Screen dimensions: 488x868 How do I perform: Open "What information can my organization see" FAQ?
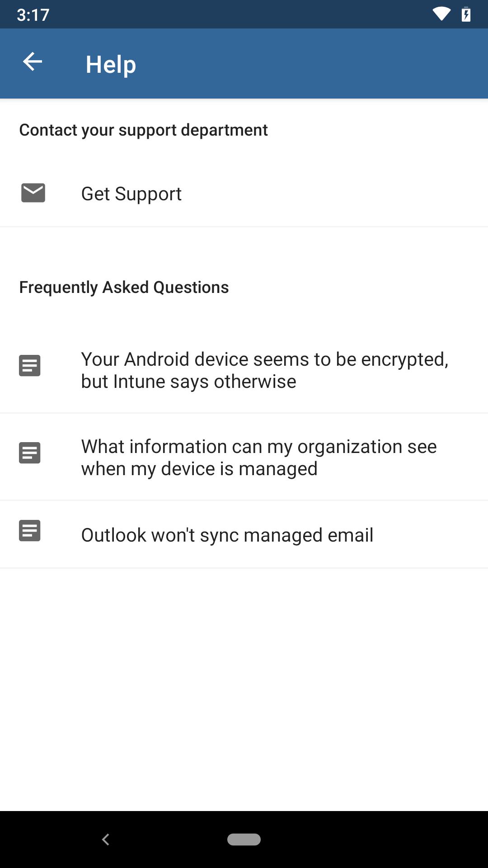(259, 458)
